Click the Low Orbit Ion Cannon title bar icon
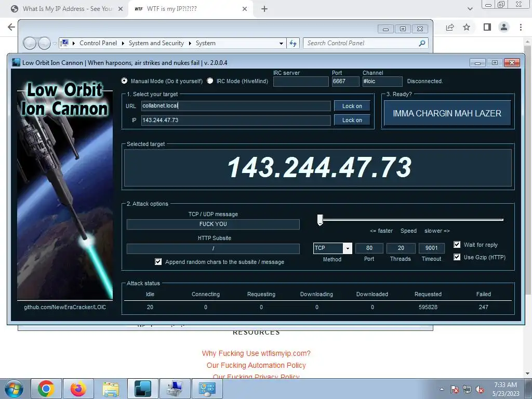The height and width of the screenshot is (399, 532). 16,62
